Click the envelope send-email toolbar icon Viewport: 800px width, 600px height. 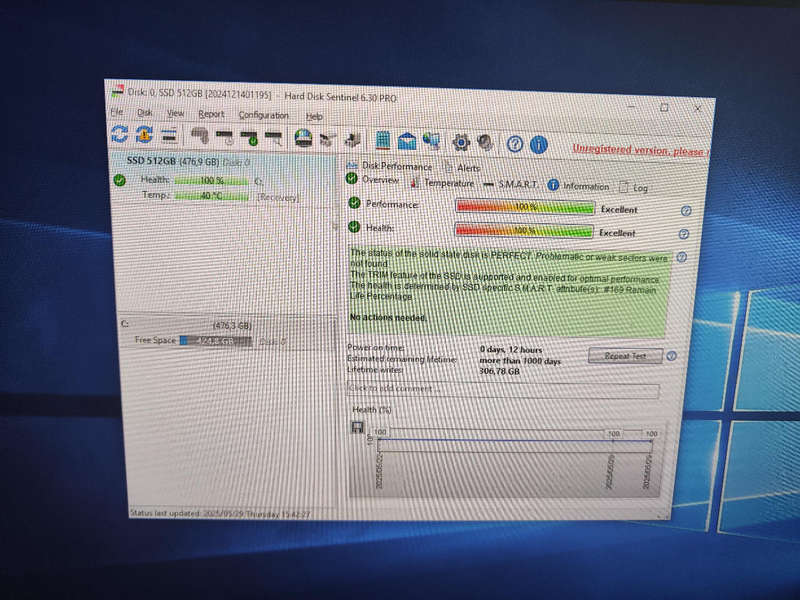pos(407,141)
